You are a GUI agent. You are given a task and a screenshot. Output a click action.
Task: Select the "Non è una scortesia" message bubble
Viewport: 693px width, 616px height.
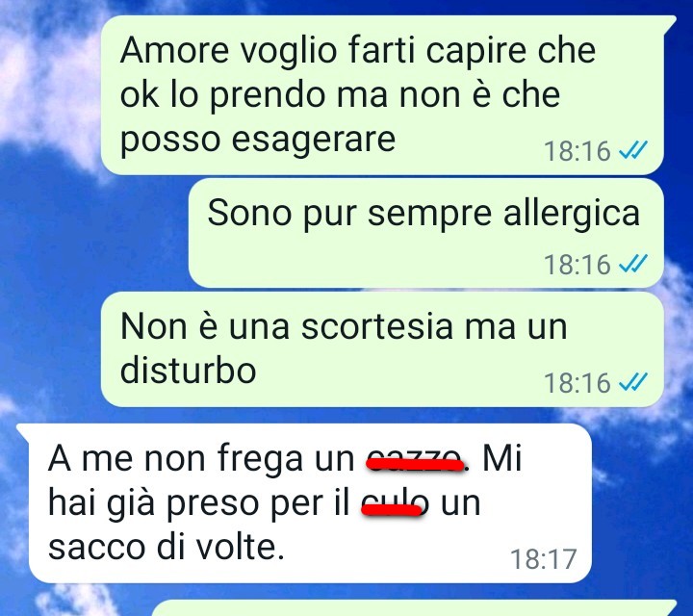click(382, 349)
